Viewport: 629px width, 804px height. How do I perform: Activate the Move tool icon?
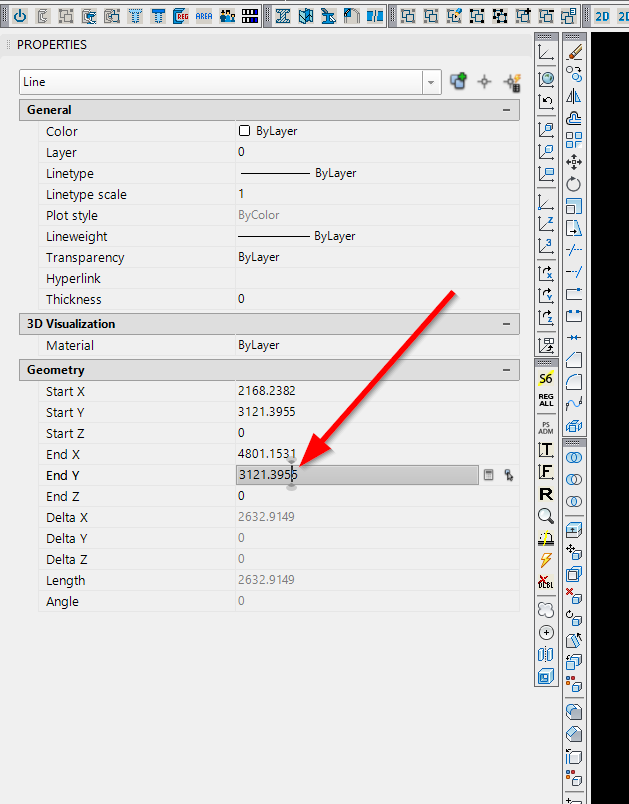click(x=574, y=163)
